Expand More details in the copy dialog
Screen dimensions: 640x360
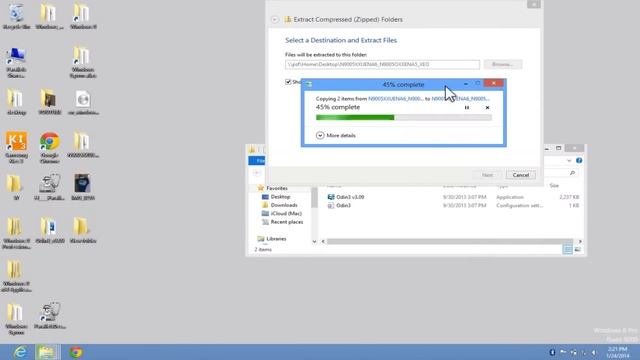[336, 136]
